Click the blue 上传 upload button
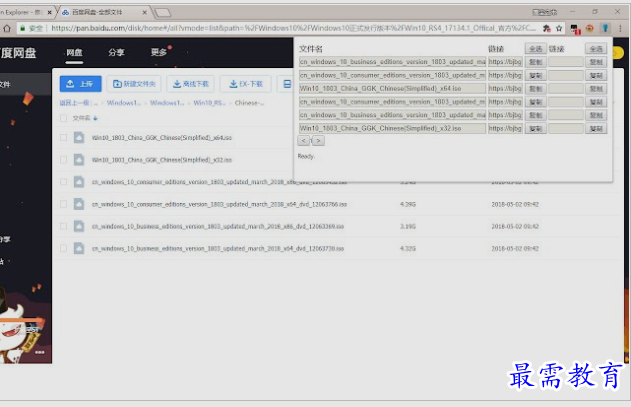Viewport: 631px width, 407px height. (80, 84)
